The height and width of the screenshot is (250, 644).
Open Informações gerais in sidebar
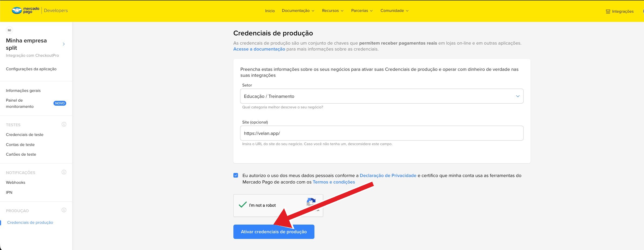point(23,91)
